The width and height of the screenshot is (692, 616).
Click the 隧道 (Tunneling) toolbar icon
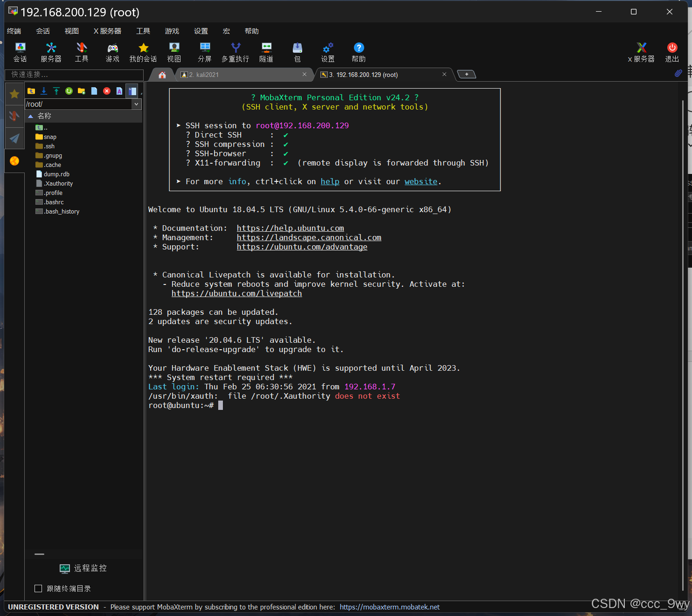(x=266, y=52)
